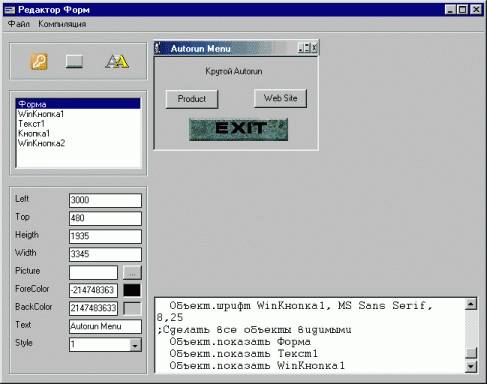Click the Picture path field

click(x=93, y=272)
